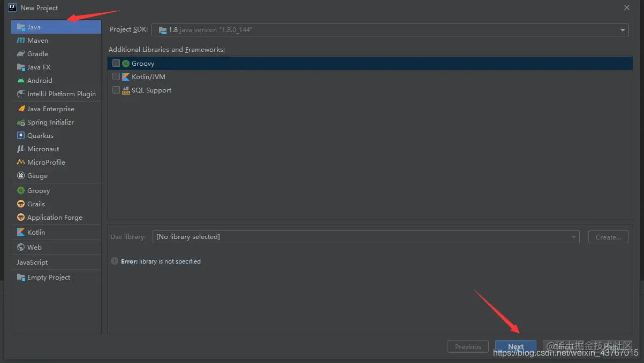644x363 pixels.
Task: Click the Next button
Action: coord(516,346)
